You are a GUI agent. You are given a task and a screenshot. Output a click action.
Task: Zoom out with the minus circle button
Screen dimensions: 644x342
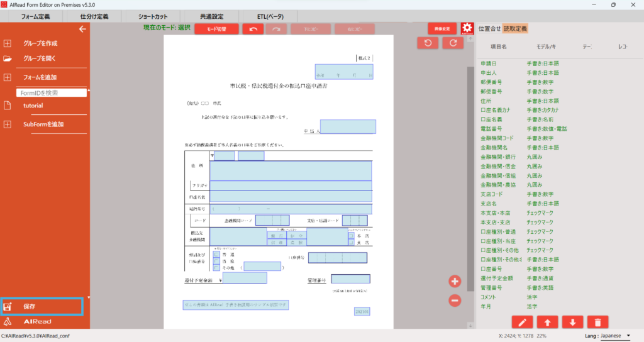pos(455,301)
